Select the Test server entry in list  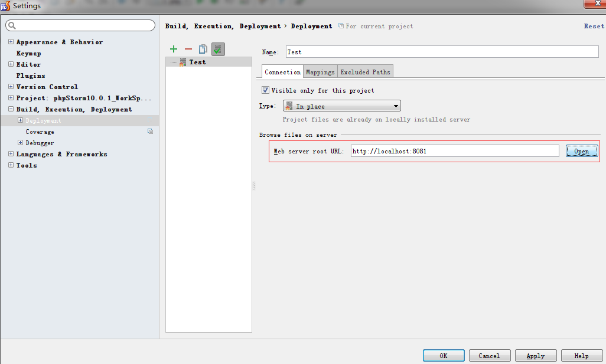[208, 62]
